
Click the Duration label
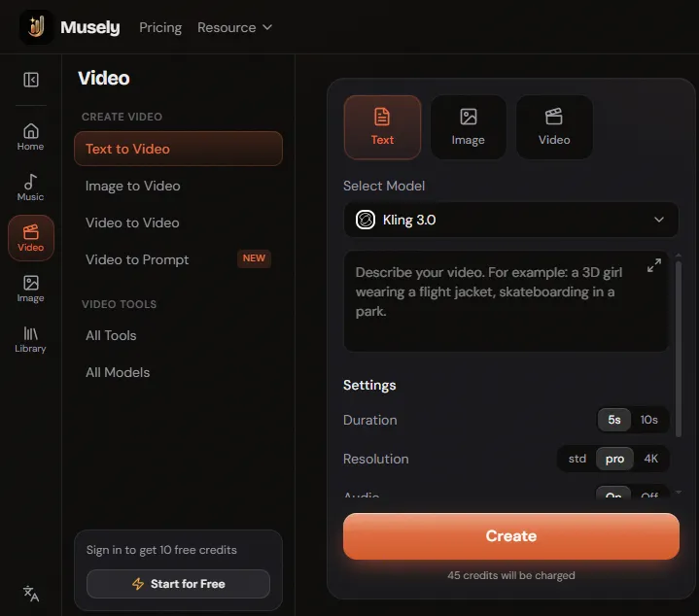tap(370, 420)
